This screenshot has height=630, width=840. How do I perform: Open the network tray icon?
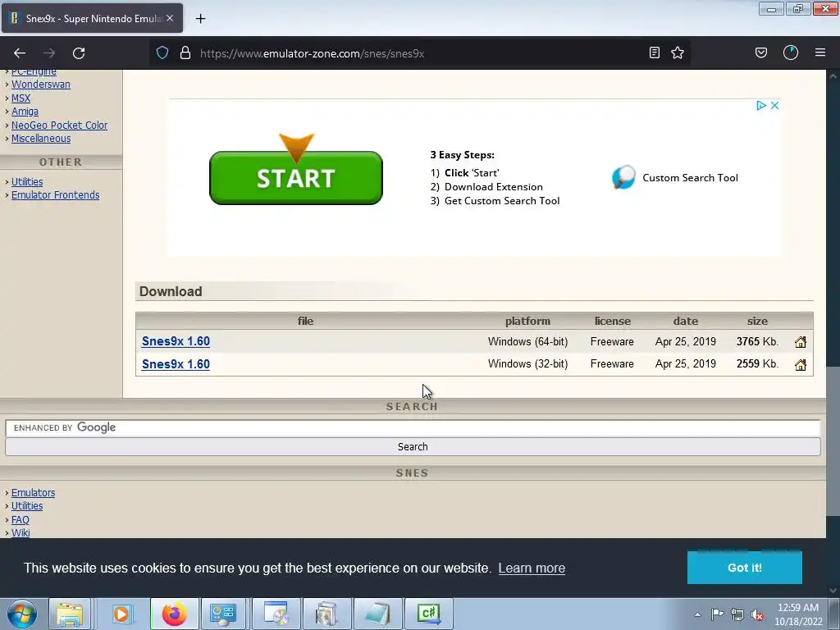point(737,614)
